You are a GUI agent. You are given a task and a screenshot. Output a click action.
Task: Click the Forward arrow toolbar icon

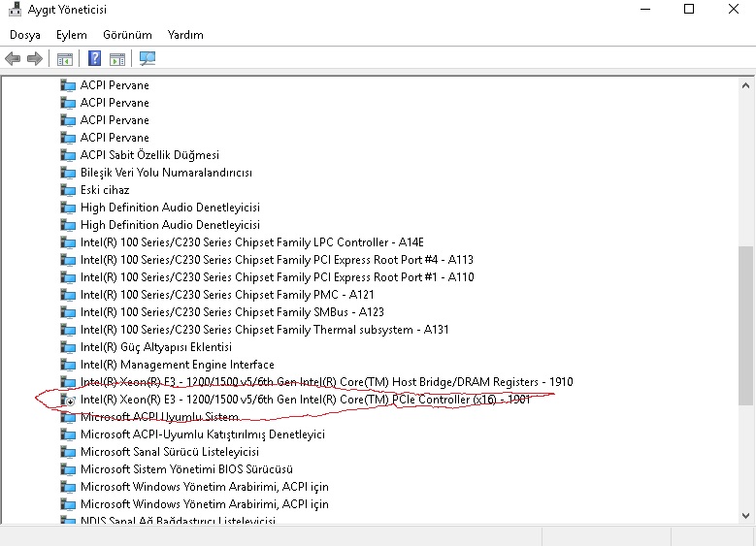point(35,59)
